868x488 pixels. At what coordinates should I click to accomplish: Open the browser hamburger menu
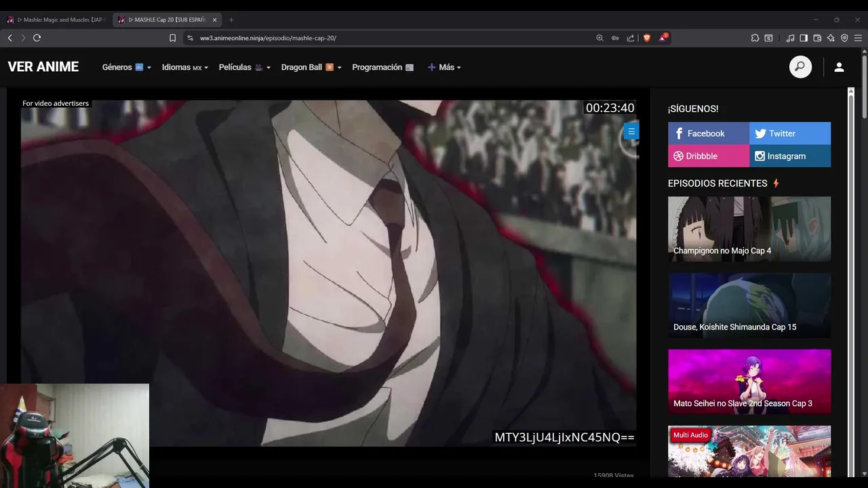pyautogui.click(x=858, y=38)
